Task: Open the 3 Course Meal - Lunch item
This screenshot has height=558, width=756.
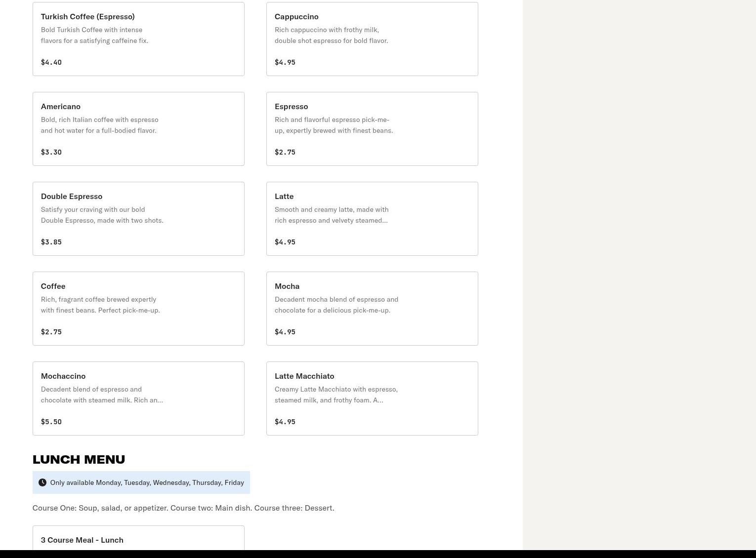Action: point(138,539)
